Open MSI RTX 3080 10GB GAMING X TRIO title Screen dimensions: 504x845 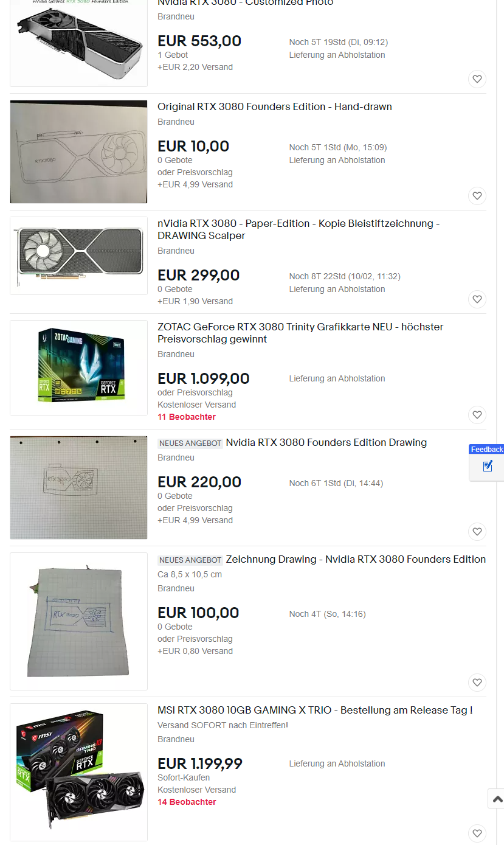pos(315,711)
